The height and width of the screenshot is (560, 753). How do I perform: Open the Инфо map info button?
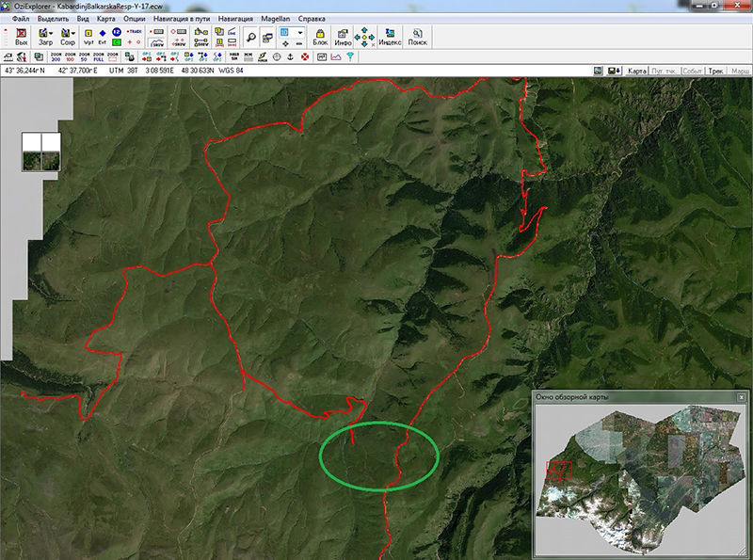343,37
